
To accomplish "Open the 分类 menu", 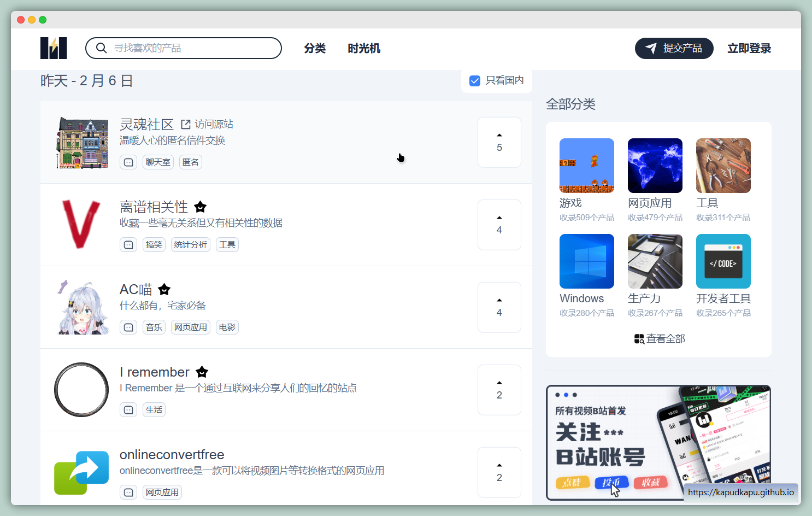I will click(x=315, y=48).
